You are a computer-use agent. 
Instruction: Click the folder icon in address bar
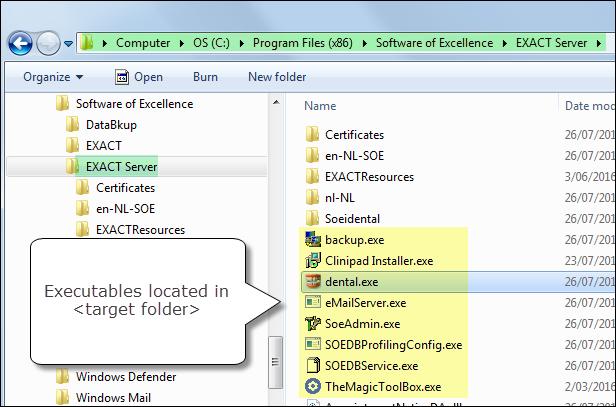point(87,42)
